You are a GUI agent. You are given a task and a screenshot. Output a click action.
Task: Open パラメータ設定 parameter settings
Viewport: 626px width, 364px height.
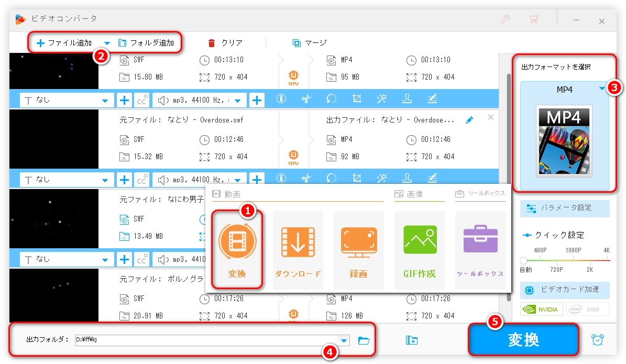pos(565,208)
